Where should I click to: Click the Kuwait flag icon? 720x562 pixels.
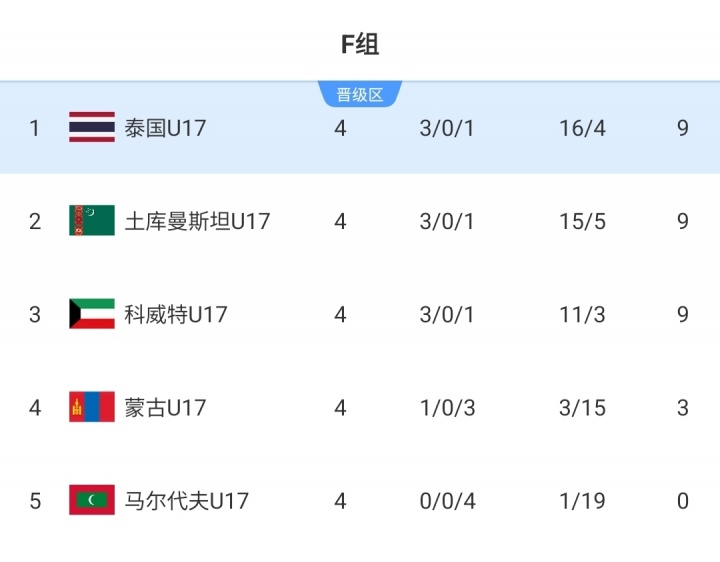coord(91,314)
